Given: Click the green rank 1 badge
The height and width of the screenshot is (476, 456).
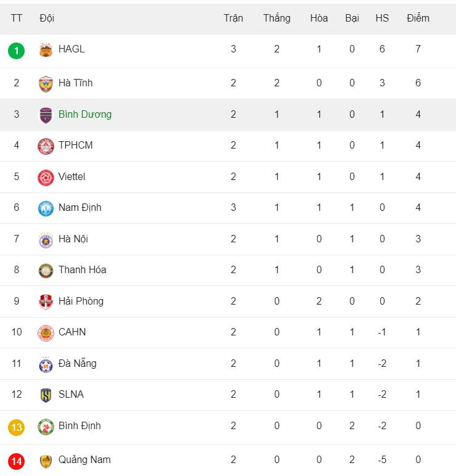Looking at the screenshot, I should (17, 50).
